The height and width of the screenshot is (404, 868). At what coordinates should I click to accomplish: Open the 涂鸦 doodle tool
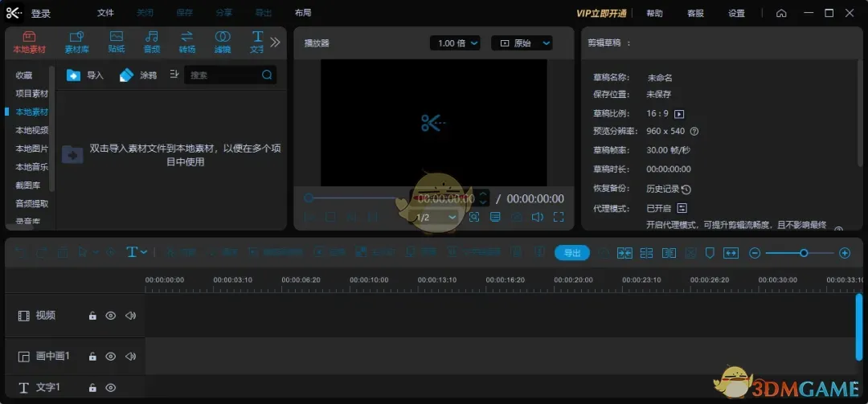click(x=138, y=75)
